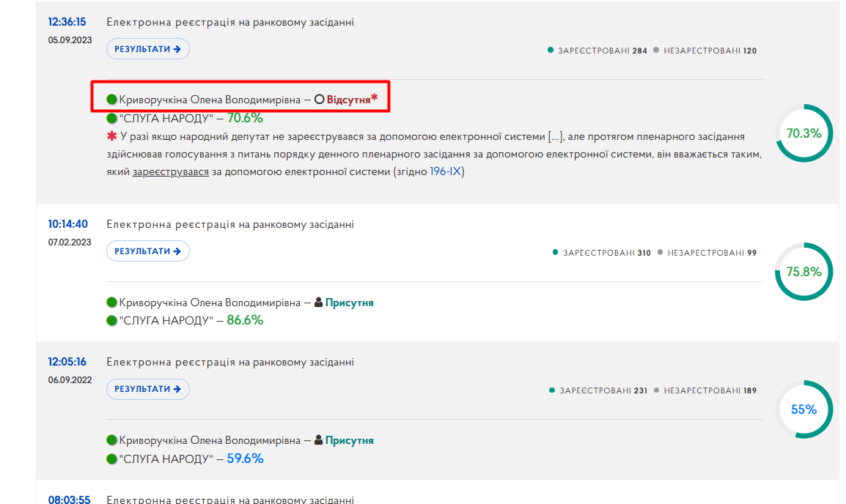
Task: Click the person icon beside Присутня on 06.09.2022
Action: 318,440
